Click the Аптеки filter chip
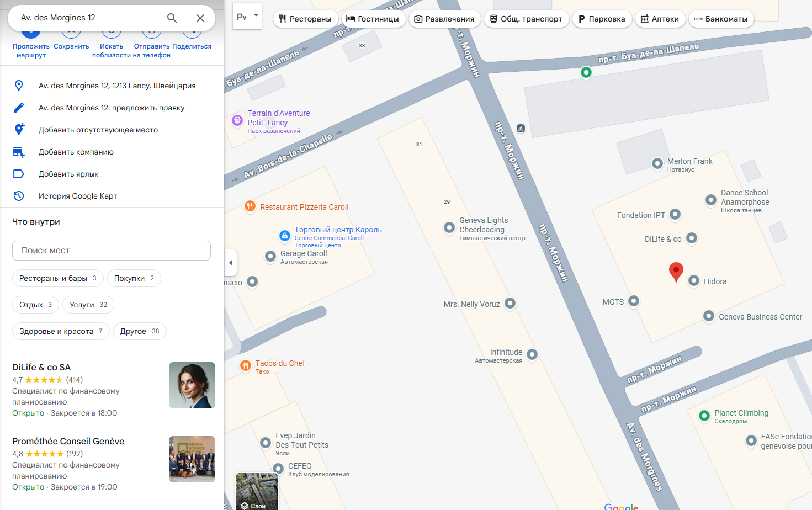Viewport: 812px width, 510px height. tap(660, 19)
